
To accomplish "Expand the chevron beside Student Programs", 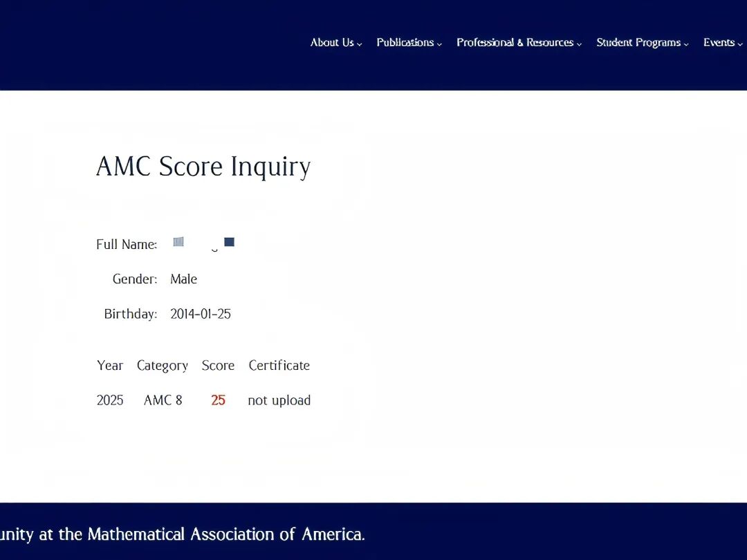I will coord(686,44).
